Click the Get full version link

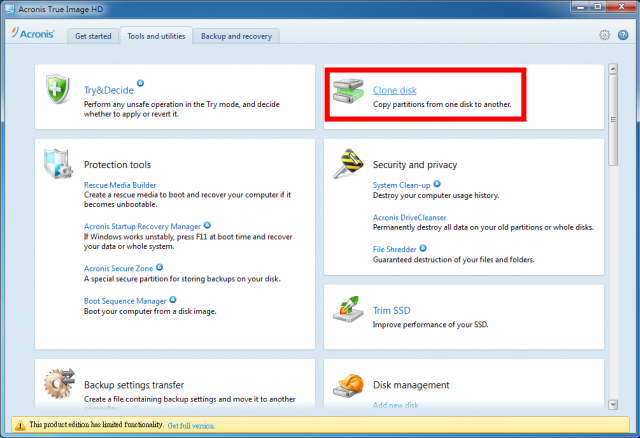click(191, 426)
